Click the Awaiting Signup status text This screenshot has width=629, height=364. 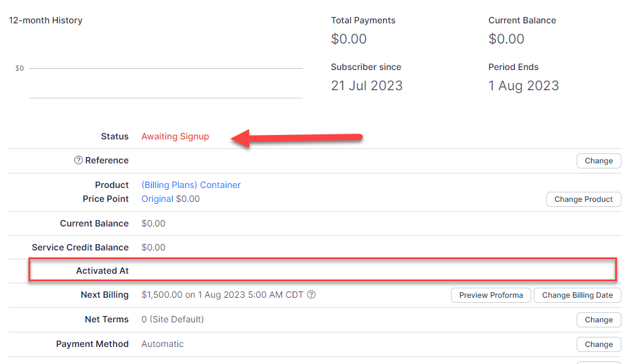click(x=175, y=136)
